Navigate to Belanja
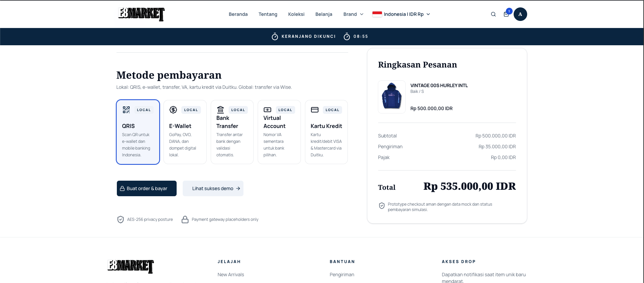This screenshot has height=283, width=644. pyautogui.click(x=324, y=14)
